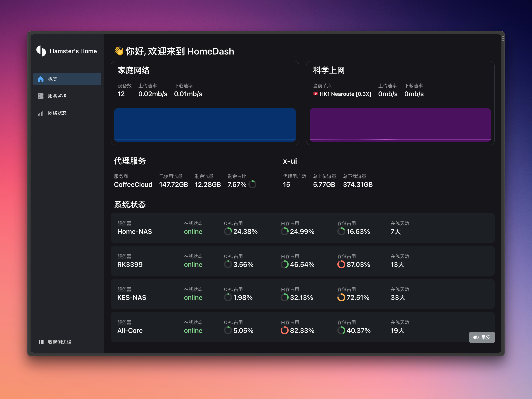Switch to the 网络状态 page
This screenshot has width=532, height=399.
[57, 113]
